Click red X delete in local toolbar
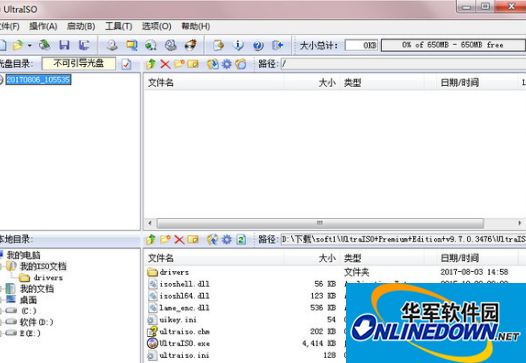This screenshot has width=526, height=363. pyautogui.click(x=179, y=239)
